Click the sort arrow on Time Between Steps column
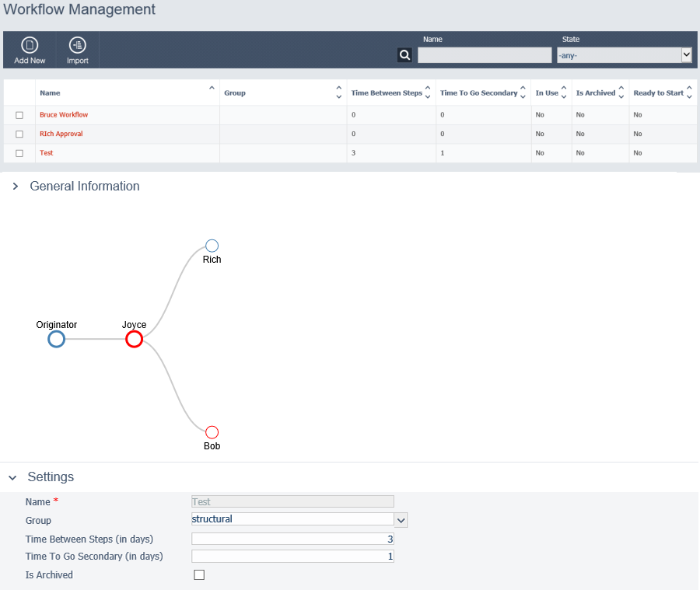The image size is (700, 590). click(429, 93)
